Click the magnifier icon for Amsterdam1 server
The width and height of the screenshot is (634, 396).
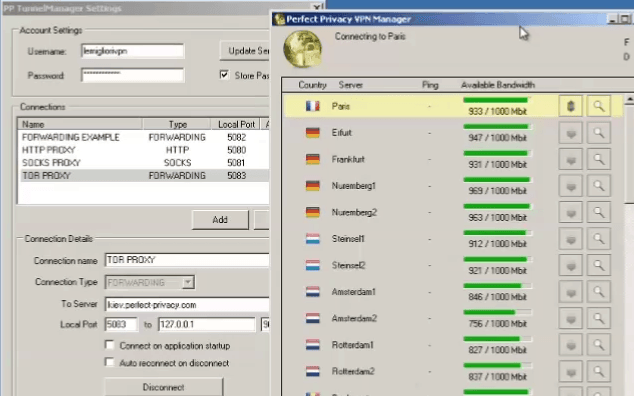tap(599, 292)
